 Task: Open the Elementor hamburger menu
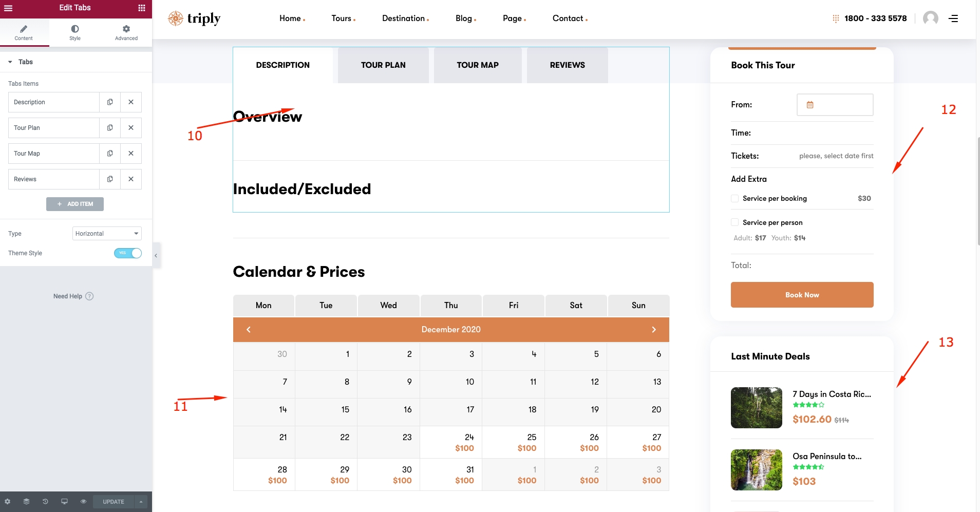pyautogui.click(x=8, y=8)
